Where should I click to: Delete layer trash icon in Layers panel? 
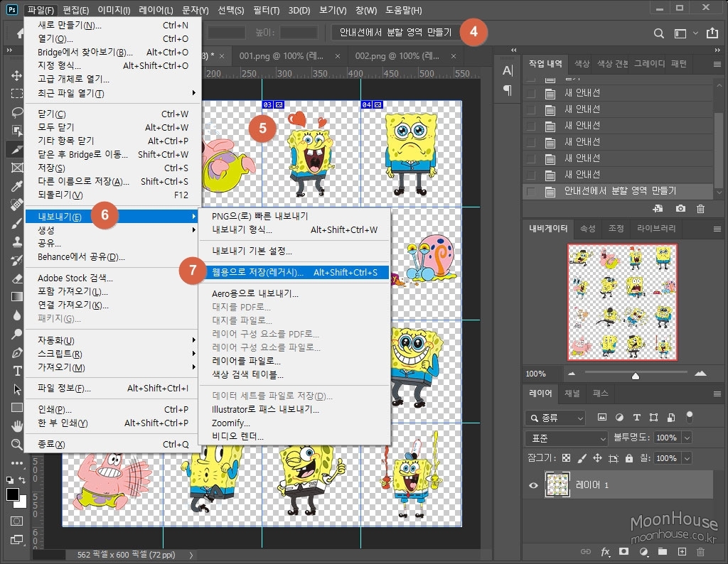click(700, 552)
